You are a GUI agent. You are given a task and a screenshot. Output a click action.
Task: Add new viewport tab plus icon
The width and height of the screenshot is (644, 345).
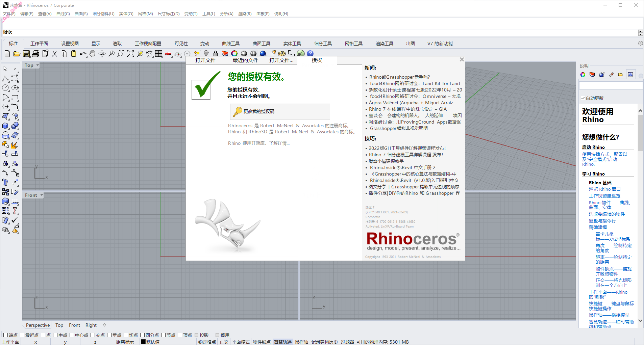(x=105, y=325)
